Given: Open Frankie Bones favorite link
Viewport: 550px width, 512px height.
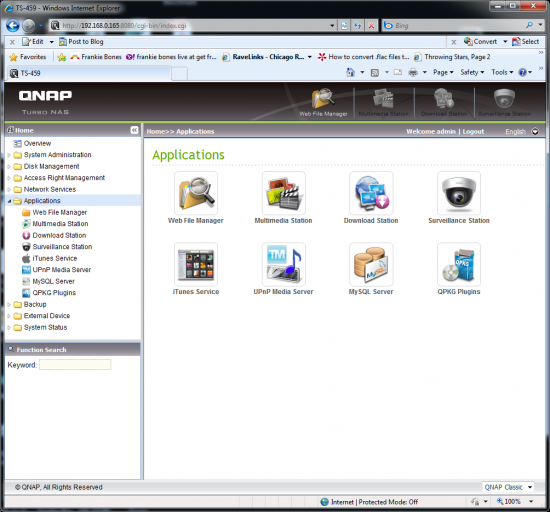Looking at the screenshot, I should point(96,57).
